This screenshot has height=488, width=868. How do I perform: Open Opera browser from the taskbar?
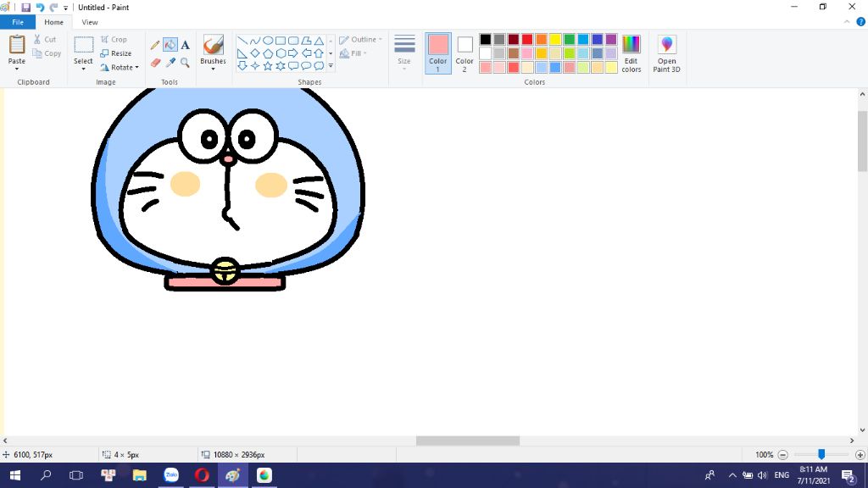click(x=202, y=475)
